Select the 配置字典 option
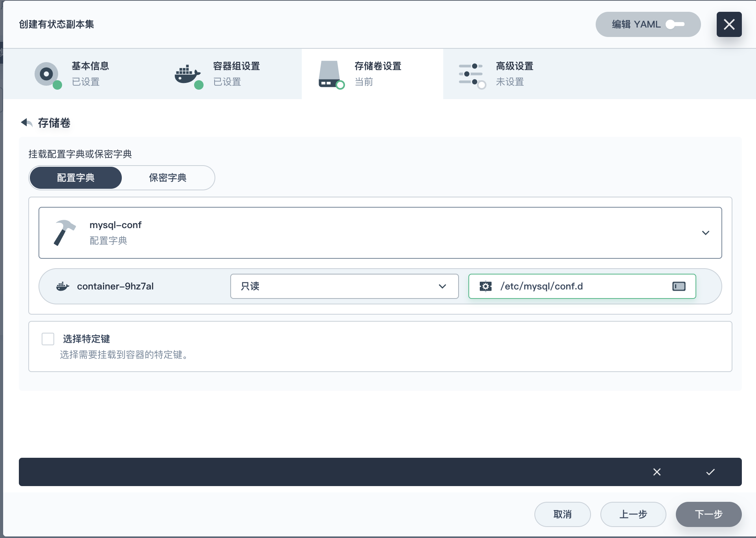Viewport: 756px width, 538px height. (x=76, y=178)
